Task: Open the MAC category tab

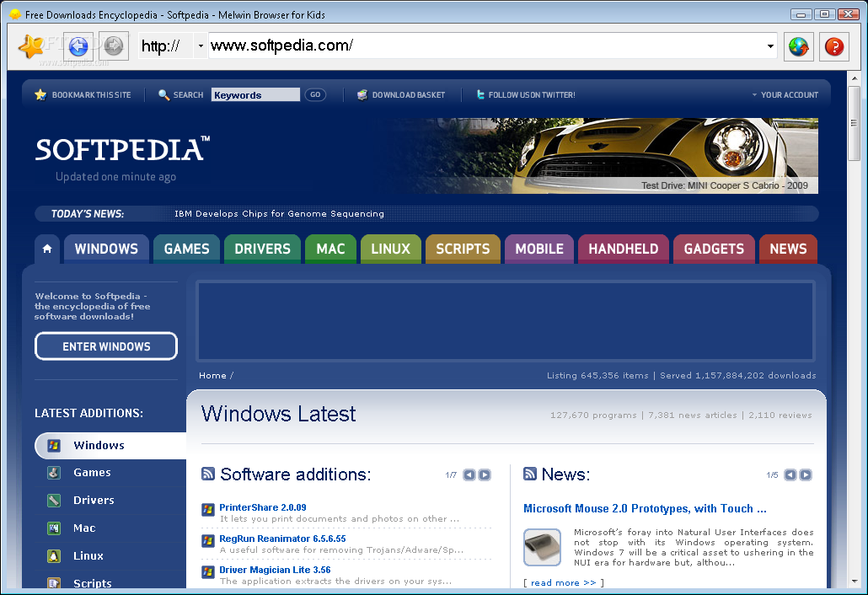Action: coord(330,249)
